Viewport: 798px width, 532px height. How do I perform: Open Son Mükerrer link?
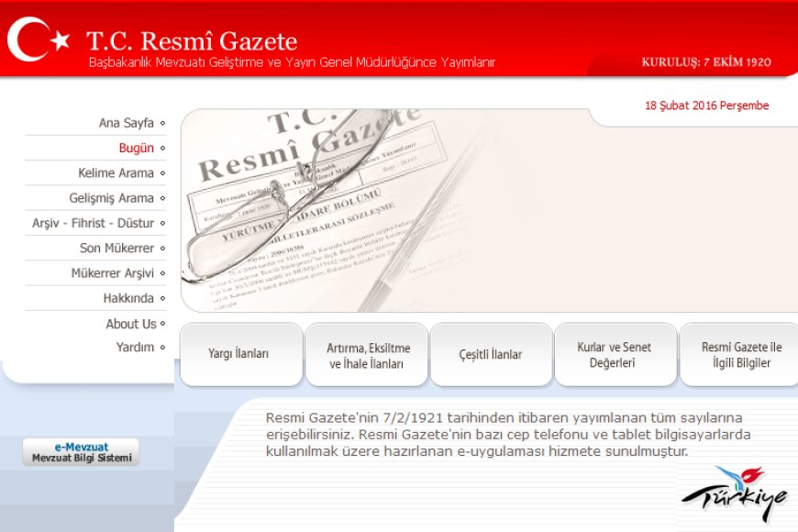(116, 248)
